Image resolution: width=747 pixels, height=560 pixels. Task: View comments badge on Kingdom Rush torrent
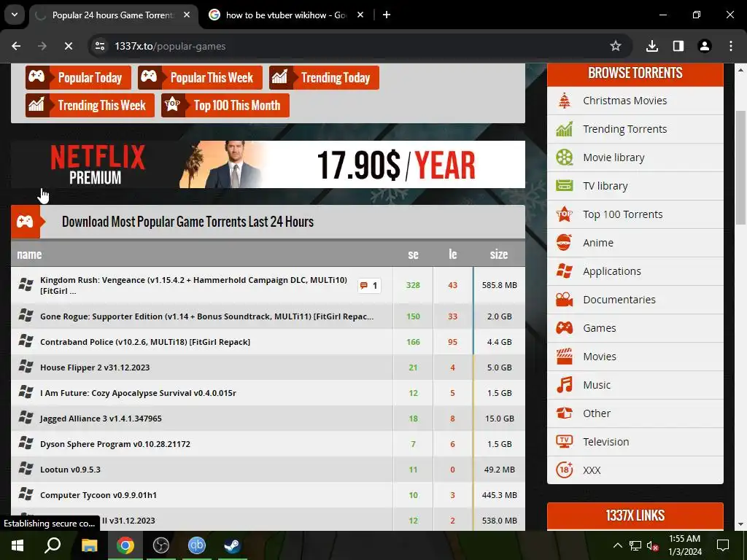click(369, 285)
